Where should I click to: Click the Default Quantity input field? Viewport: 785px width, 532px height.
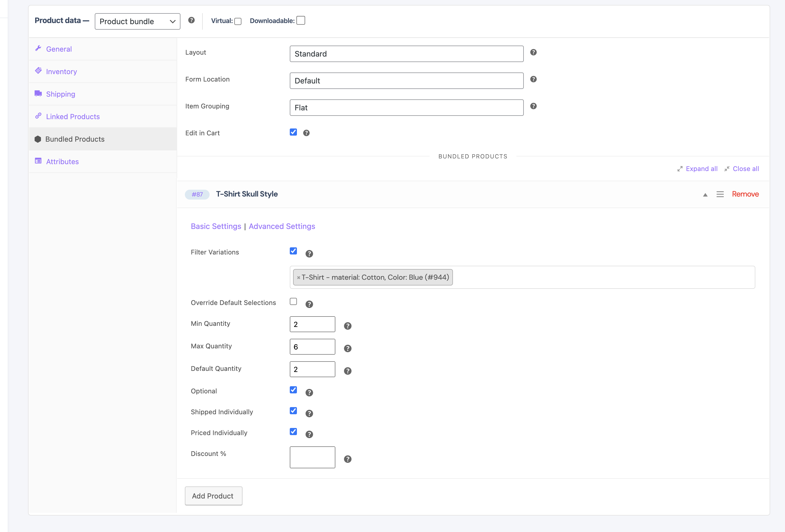coord(313,369)
